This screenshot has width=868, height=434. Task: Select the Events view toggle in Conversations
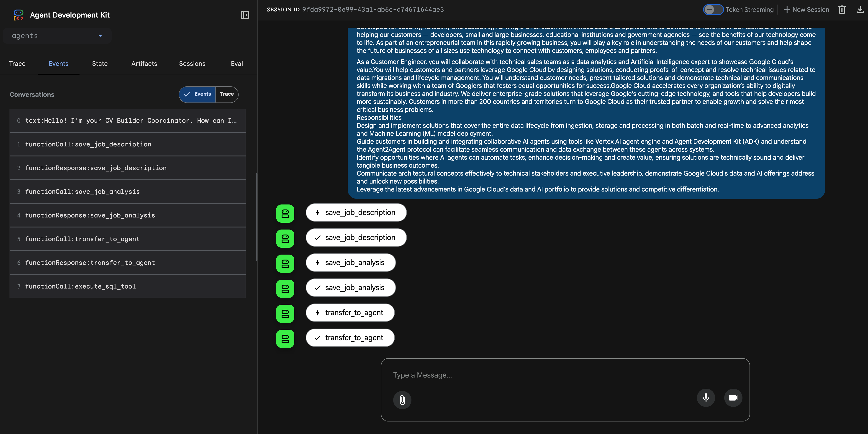click(198, 94)
